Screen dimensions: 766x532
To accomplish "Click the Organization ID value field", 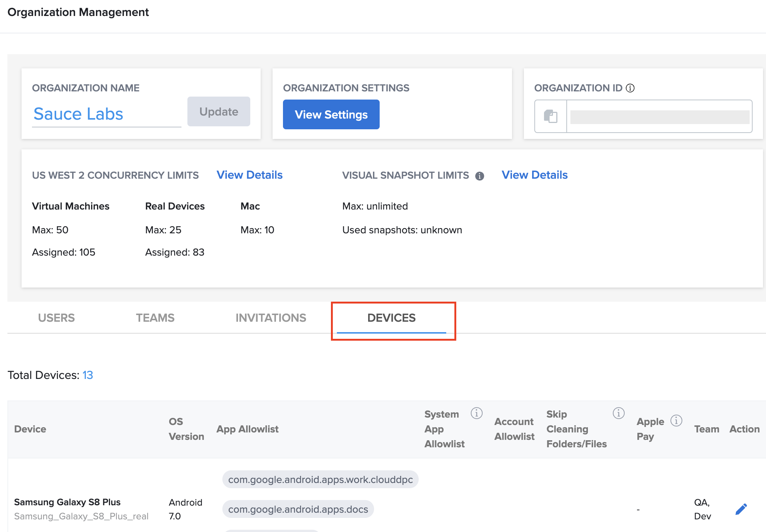I will 659,117.
